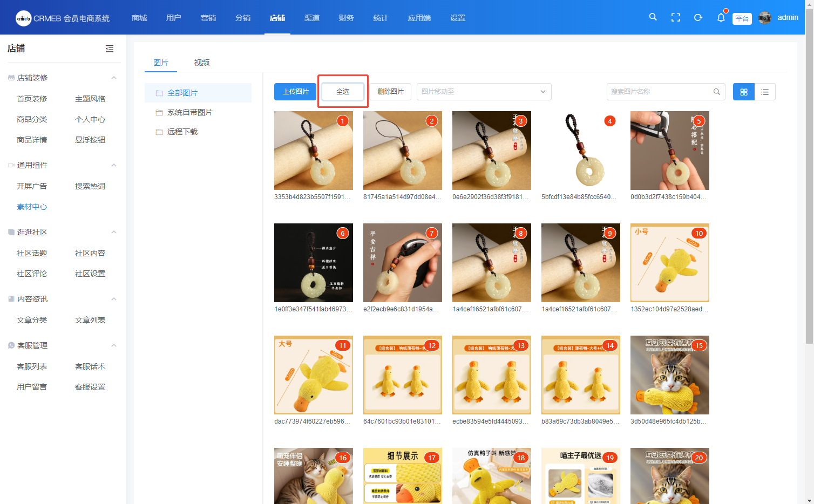Toggle fullscreen mode icon in header

pyautogui.click(x=675, y=17)
